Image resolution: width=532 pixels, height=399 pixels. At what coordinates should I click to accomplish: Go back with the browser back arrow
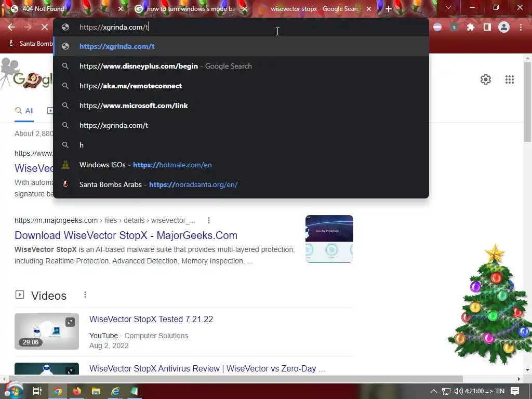pyautogui.click(x=11, y=27)
